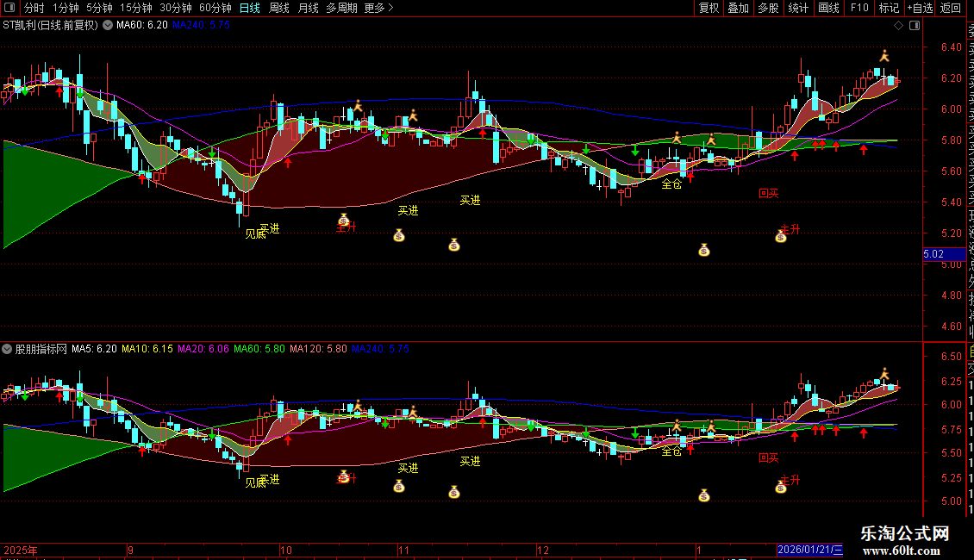Click the MA240: 5.75 label in main chart
Viewport: 974px width, 560px height.
click(201, 26)
